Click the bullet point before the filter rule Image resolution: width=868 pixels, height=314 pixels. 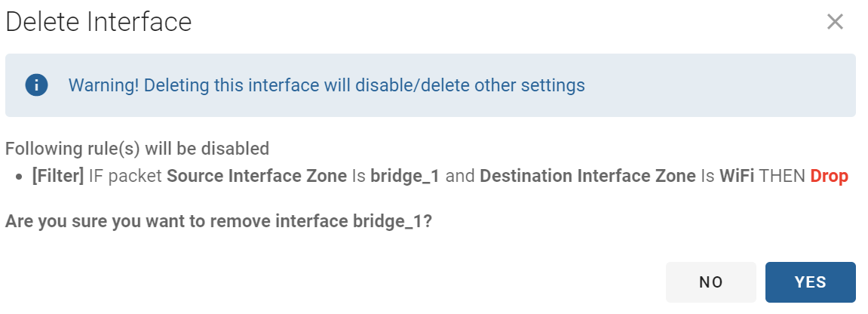click(20, 177)
